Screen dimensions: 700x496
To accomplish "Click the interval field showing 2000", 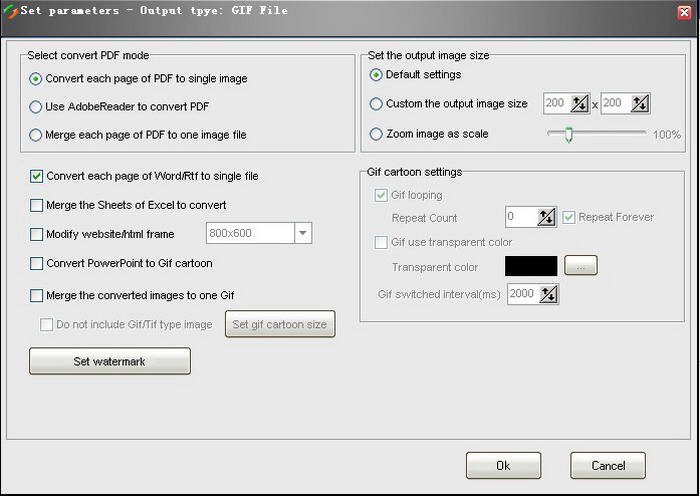I will (523, 294).
